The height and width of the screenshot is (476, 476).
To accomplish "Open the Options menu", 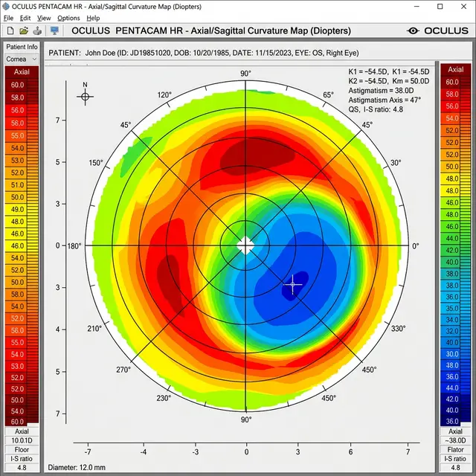I will 68,18.
